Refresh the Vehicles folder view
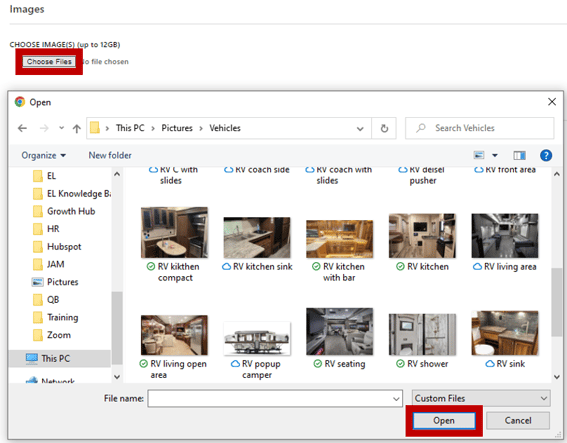The height and width of the screenshot is (443, 567). (384, 128)
